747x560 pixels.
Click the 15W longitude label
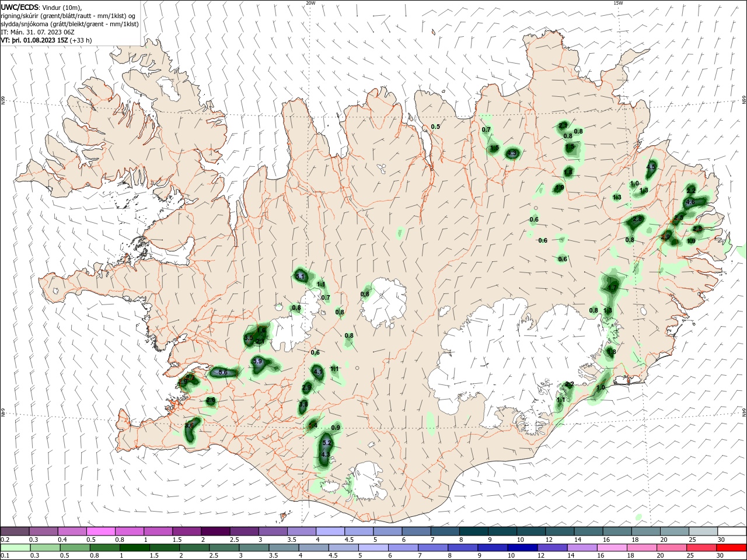617,3
